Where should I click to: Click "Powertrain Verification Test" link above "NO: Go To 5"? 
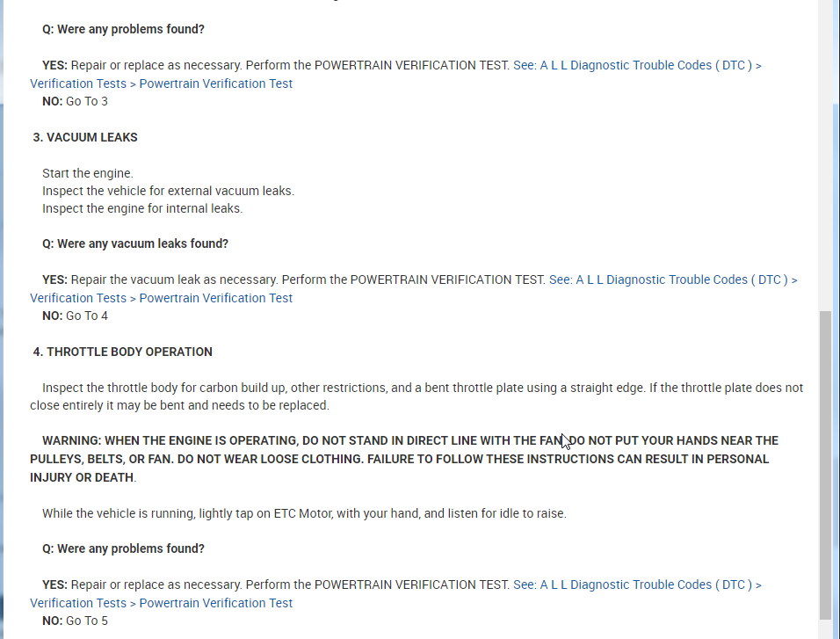(215, 603)
